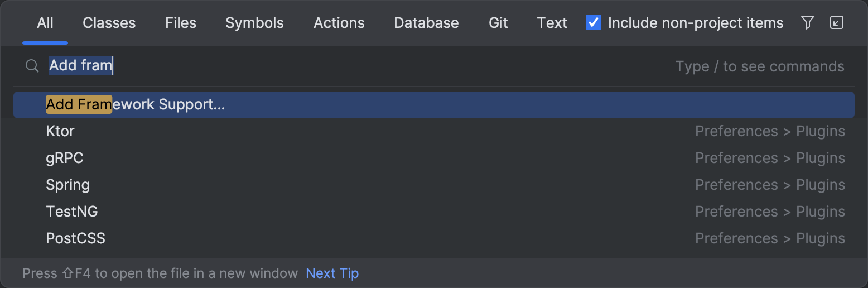Switch to the Classes tab
The image size is (868, 288).
click(109, 23)
